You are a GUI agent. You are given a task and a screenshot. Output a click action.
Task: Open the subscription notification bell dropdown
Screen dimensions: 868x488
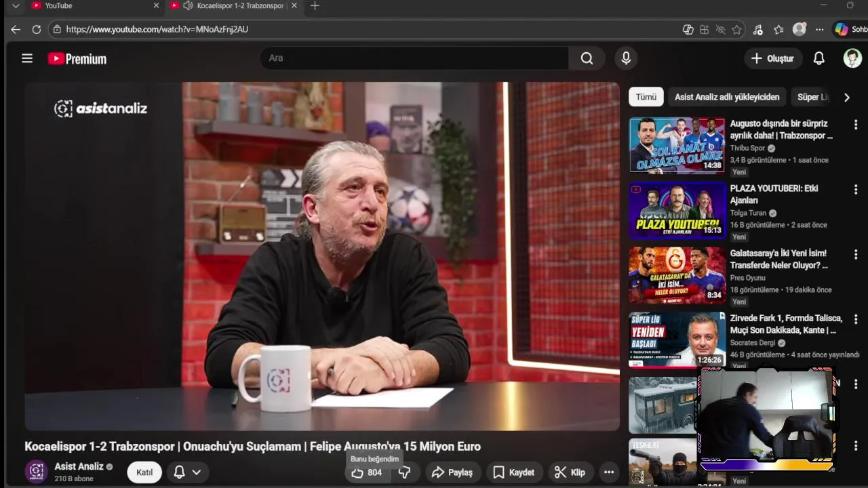click(187, 472)
